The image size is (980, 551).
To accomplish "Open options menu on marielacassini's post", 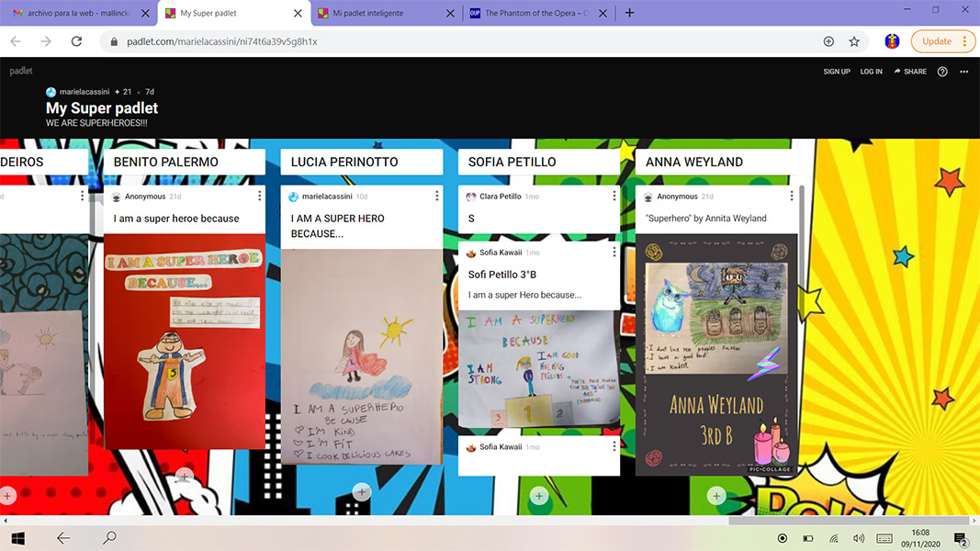I will (x=437, y=197).
